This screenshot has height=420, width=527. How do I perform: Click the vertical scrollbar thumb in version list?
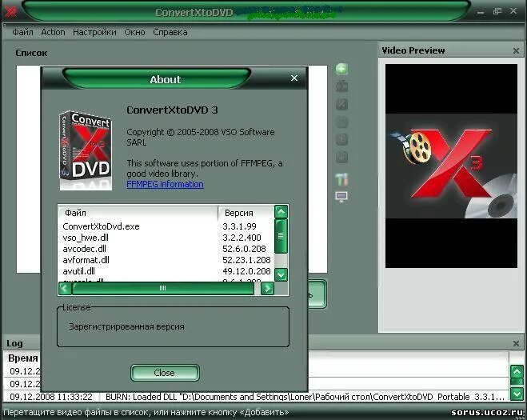(x=281, y=236)
